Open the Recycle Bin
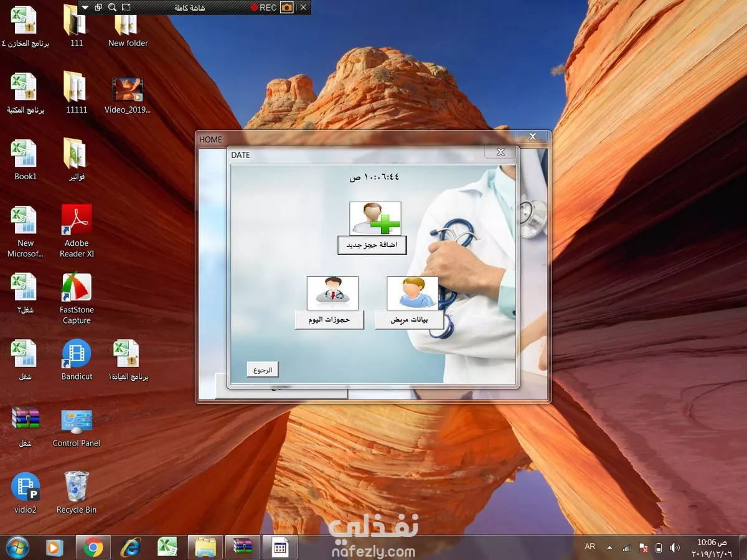This screenshot has width=747, height=560. click(x=77, y=493)
